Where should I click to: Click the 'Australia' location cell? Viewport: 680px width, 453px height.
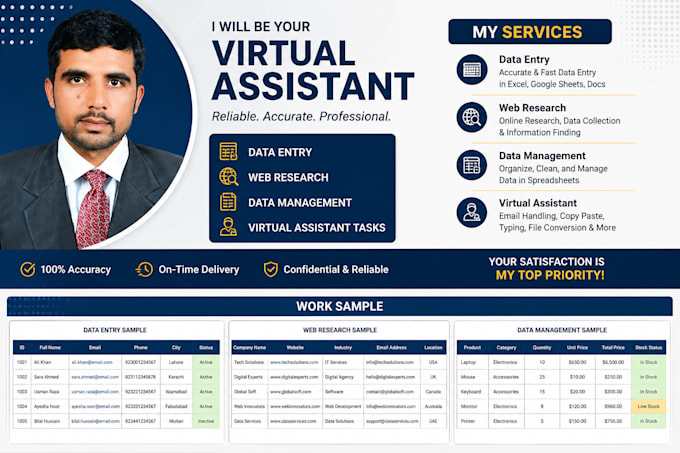[433, 407]
